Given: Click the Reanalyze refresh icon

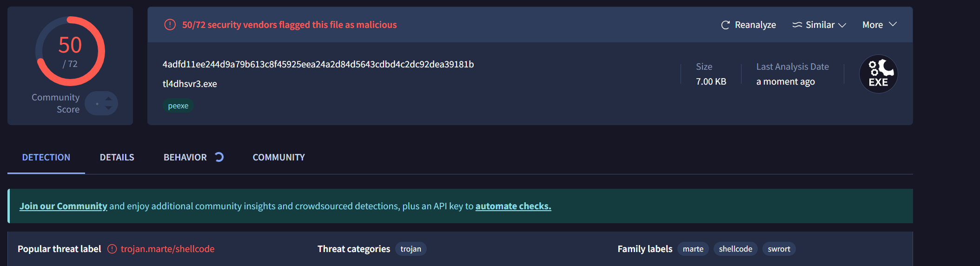Looking at the screenshot, I should coord(725,25).
